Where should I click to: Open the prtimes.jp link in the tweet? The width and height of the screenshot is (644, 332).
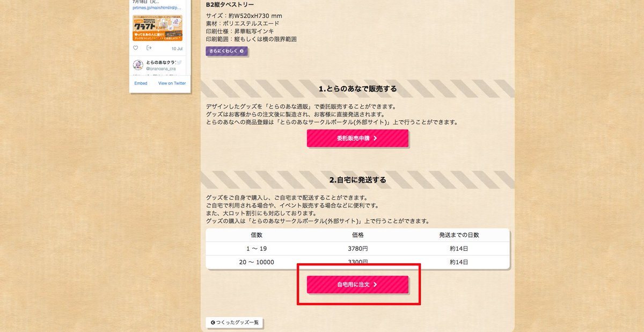[x=157, y=9]
